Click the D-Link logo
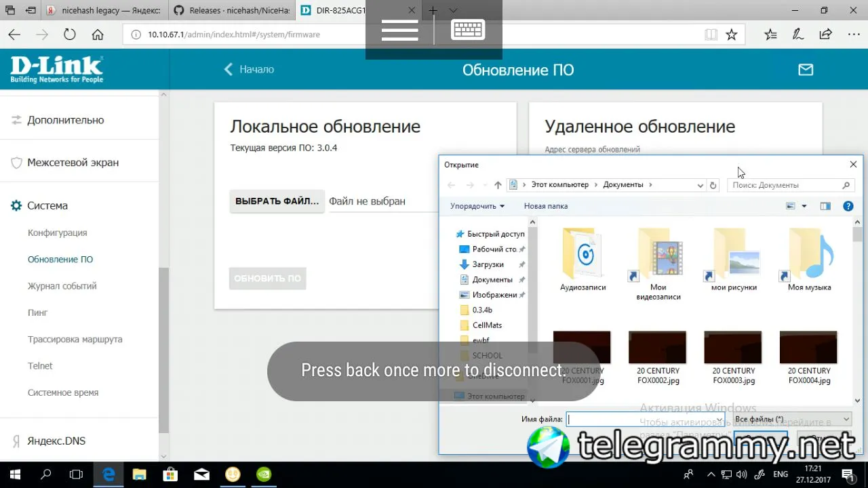Screen dimensions: 868x488 (57, 70)
